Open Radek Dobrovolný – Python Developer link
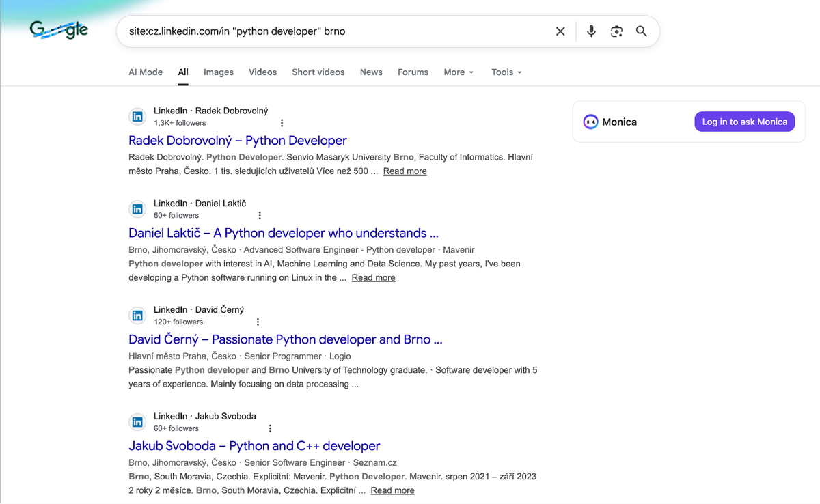Viewport: 820px width, 504px height. pyautogui.click(x=237, y=141)
